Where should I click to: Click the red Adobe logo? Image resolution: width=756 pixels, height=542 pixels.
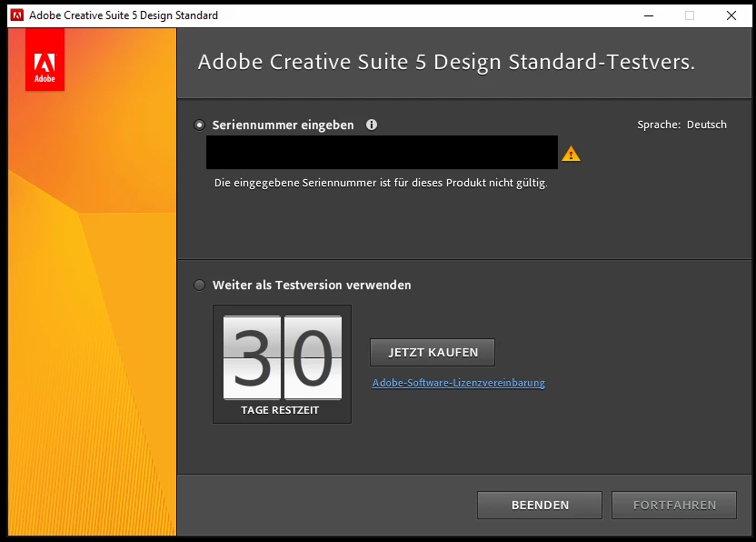[x=45, y=59]
